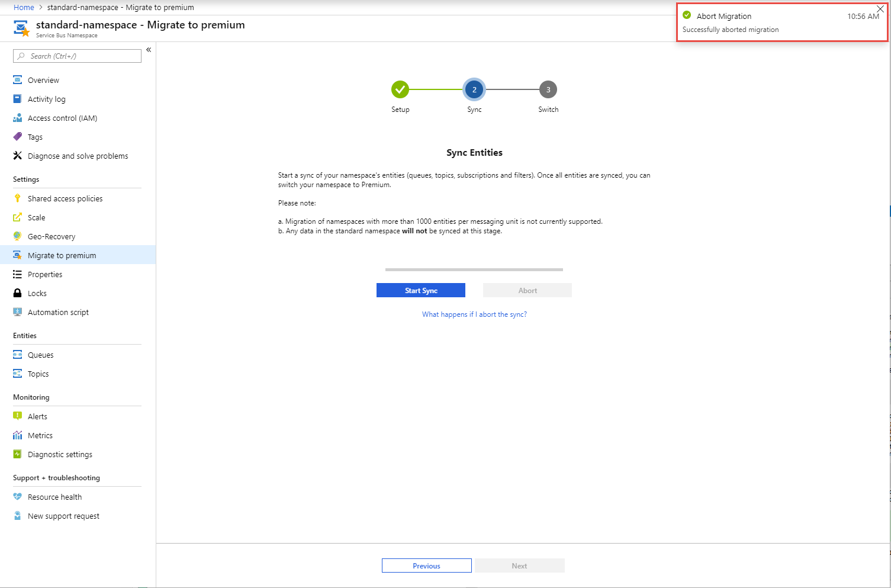Open Shared access policies
Viewport: 891px width, 588px height.
tap(65, 198)
